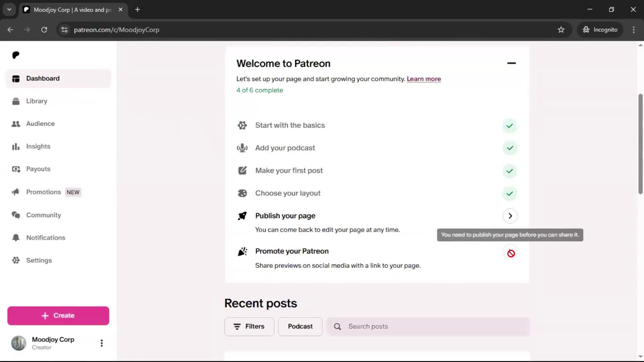Open the Community section
Screen dimensions: 644x362
click(x=58, y=215)
